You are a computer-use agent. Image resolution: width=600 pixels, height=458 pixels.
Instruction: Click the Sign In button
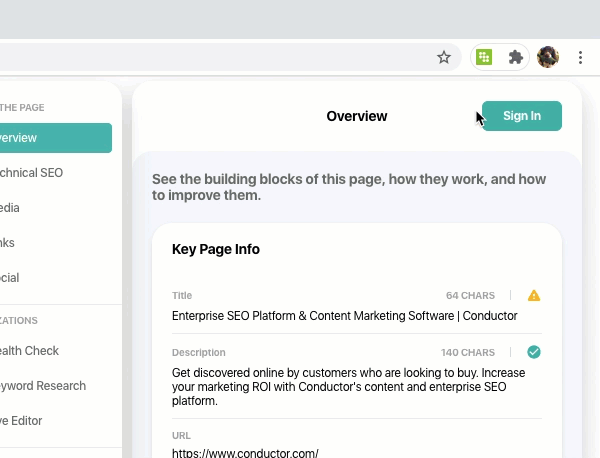point(522,116)
